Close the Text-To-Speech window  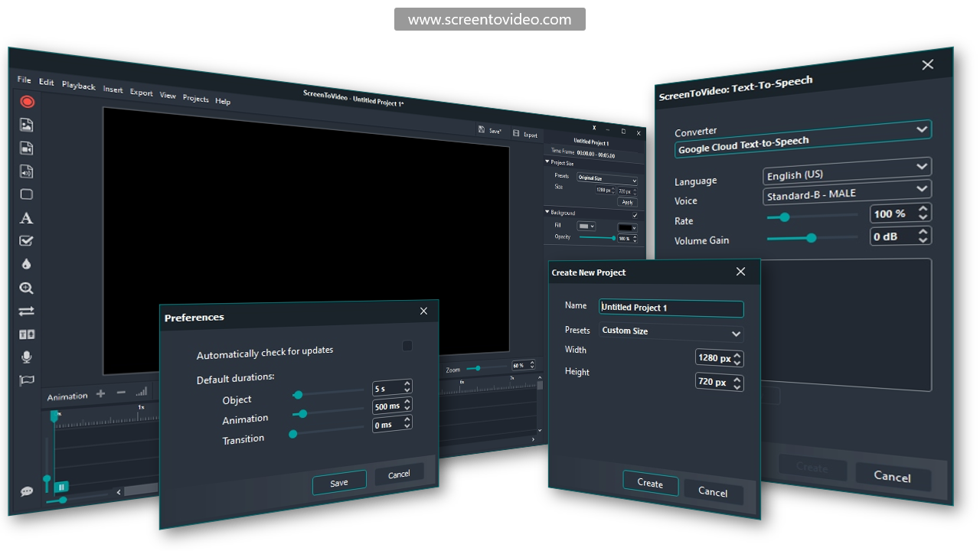928,65
